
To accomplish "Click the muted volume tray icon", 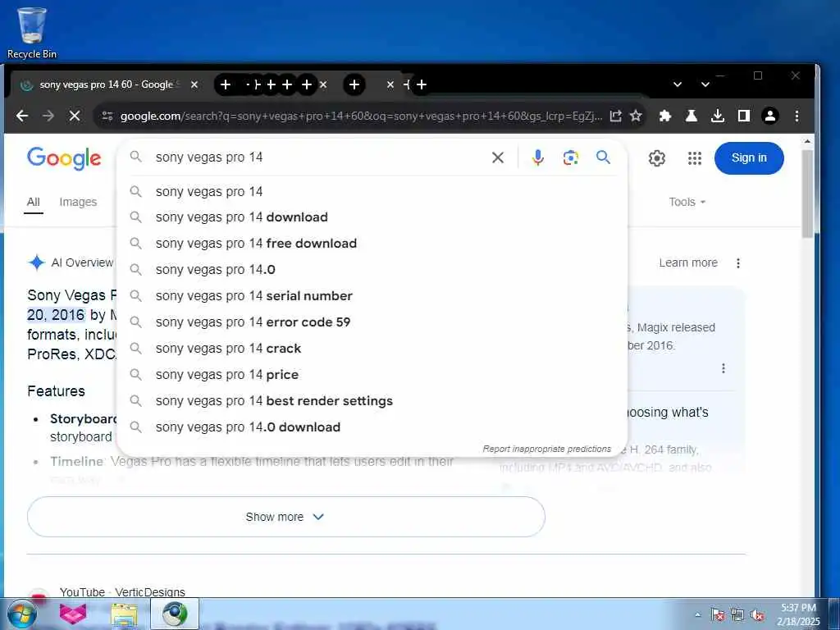I will pyautogui.click(x=757, y=614).
